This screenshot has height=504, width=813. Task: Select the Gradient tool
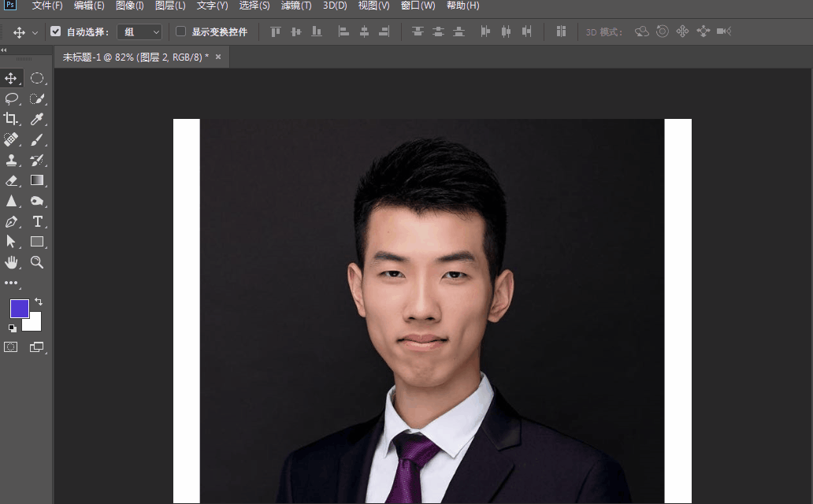point(36,180)
